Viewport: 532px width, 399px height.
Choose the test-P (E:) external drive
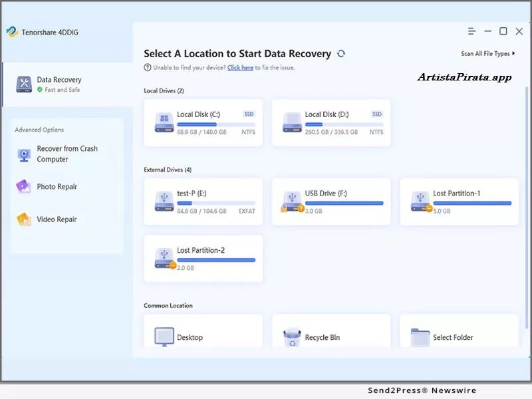pos(203,201)
